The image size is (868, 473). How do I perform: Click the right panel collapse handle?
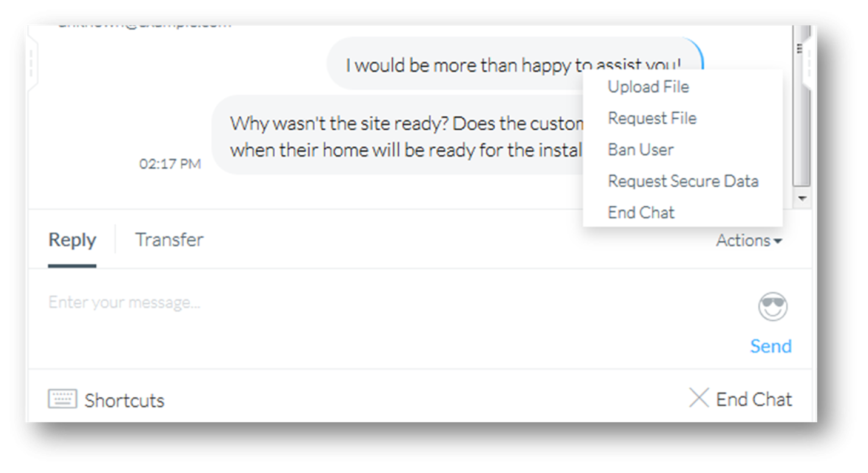809,63
